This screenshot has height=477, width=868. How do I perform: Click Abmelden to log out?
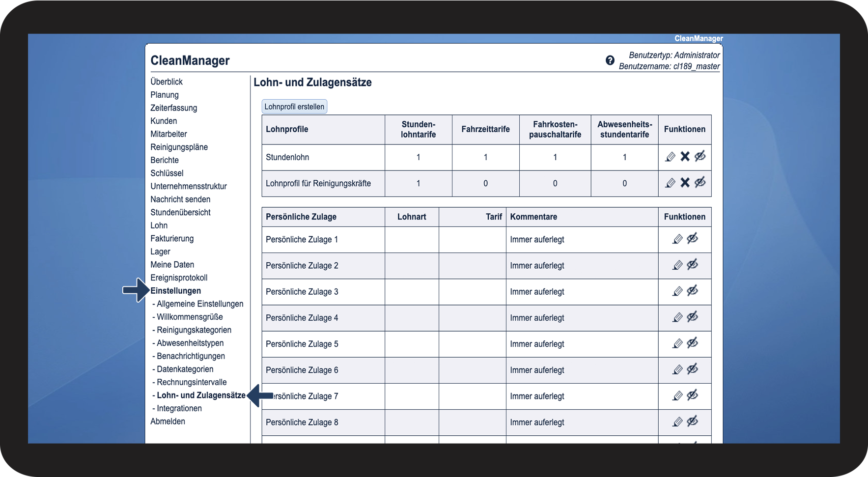click(168, 421)
